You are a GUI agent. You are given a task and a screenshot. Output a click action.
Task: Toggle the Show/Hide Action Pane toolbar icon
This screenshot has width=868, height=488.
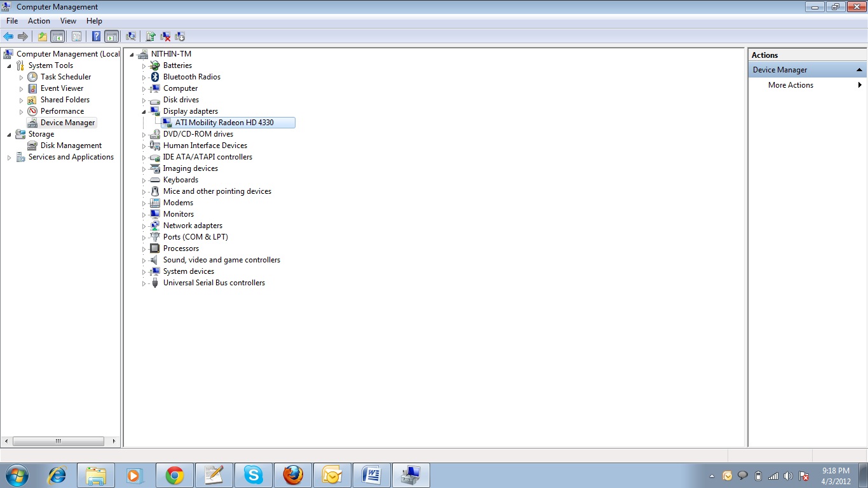pyautogui.click(x=111, y=36)
